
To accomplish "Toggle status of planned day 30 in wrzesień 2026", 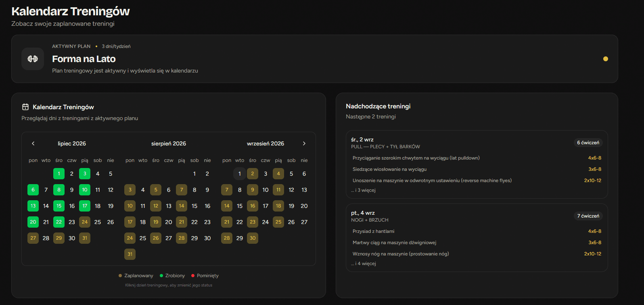I will [253, 238].
